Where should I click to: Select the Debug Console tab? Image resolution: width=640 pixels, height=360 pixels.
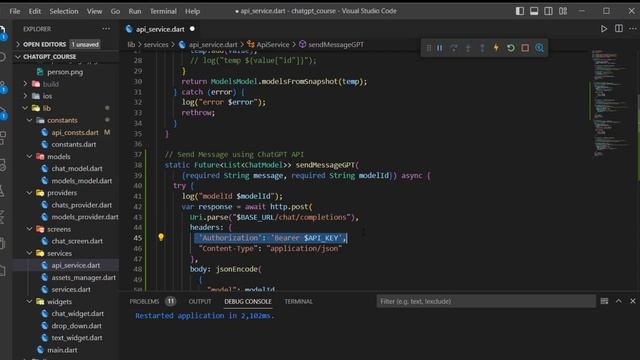click(248, 301)
